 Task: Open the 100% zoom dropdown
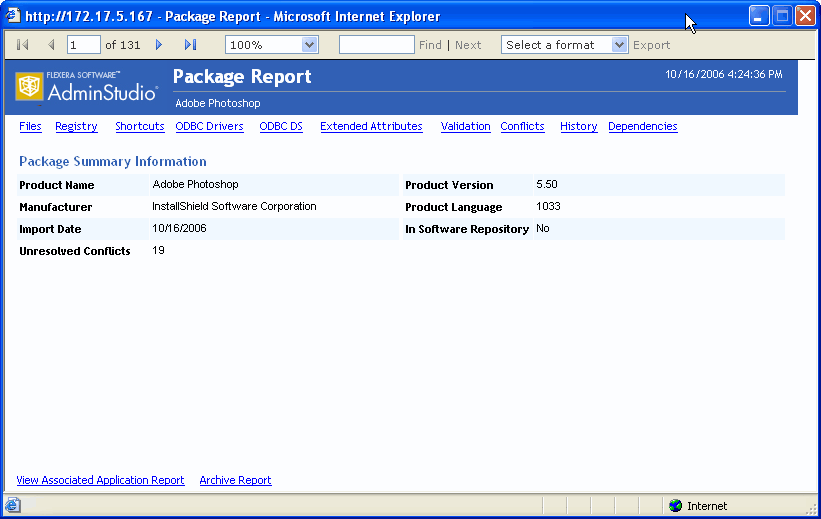[x=309, y=45]
